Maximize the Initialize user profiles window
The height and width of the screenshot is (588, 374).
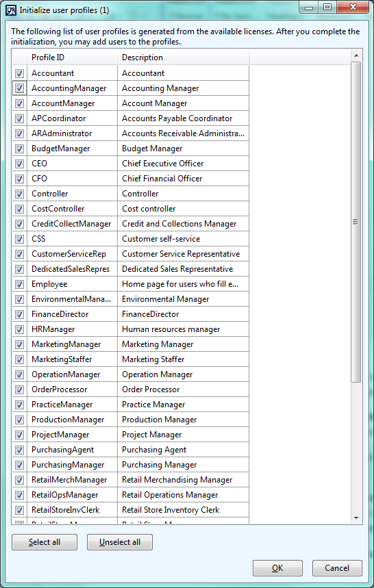pos(327,7)
